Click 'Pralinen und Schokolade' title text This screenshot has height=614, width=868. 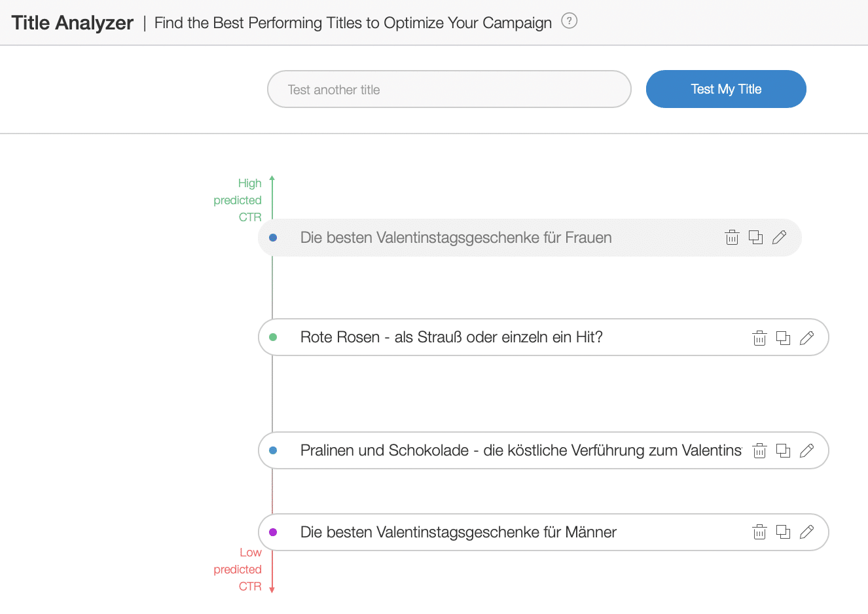click(x=520, y=450)
